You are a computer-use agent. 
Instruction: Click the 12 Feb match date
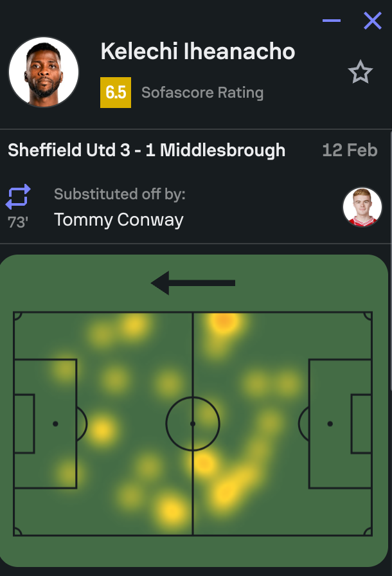click(x=350, y=150)
